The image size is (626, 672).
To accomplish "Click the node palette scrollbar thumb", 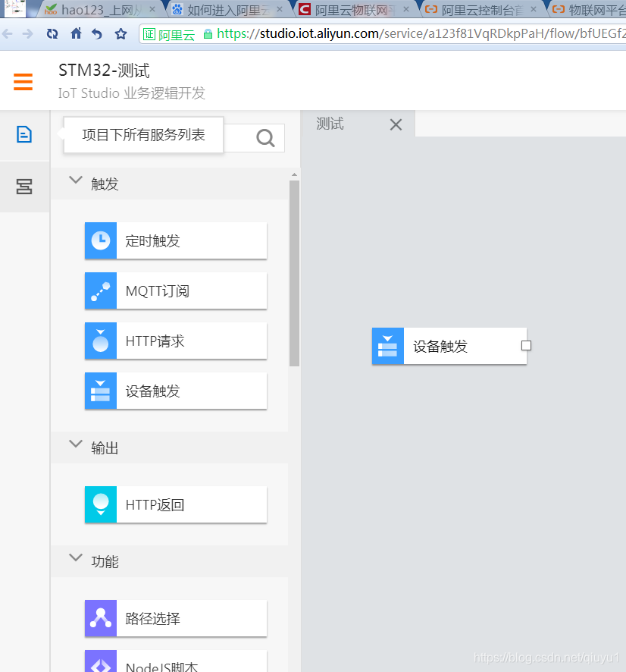I will [294, 274].
